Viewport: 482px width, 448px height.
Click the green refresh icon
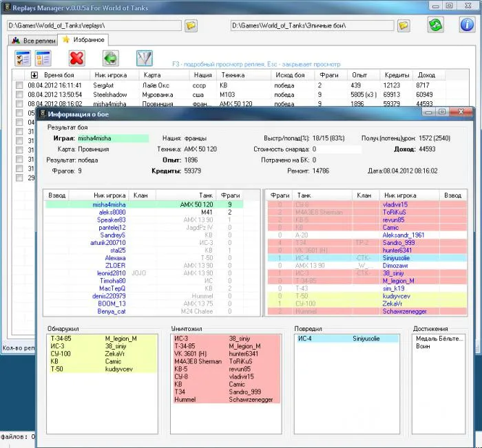pos(435,25)
